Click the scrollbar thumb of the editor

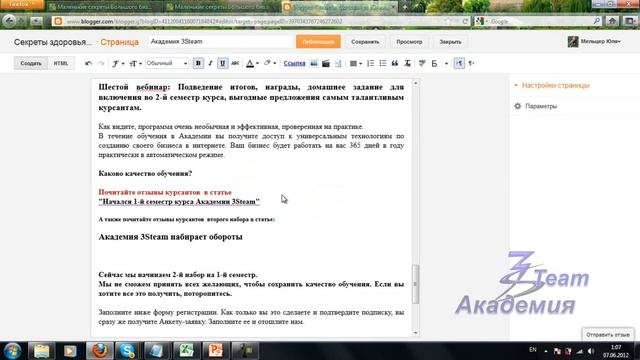pyautogui.click(x=416, y=284)
